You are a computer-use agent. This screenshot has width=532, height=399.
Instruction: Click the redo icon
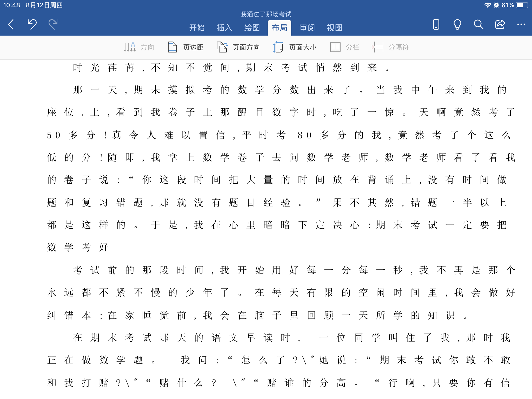pyautogui.click(x=53, y=24)
